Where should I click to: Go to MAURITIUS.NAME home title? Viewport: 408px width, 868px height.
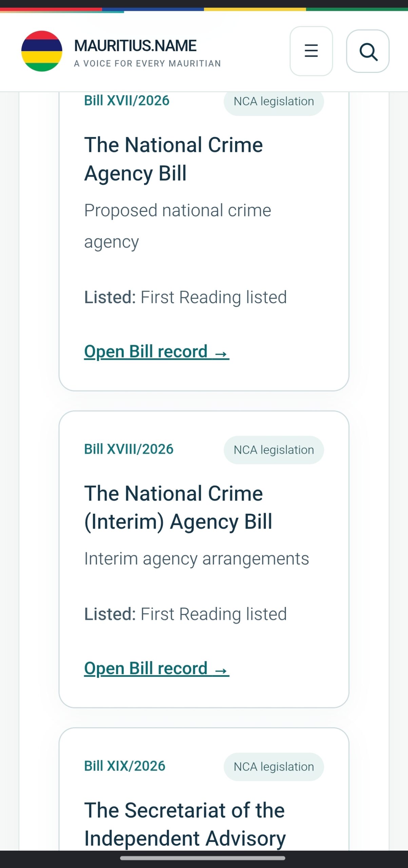[135, 46]
